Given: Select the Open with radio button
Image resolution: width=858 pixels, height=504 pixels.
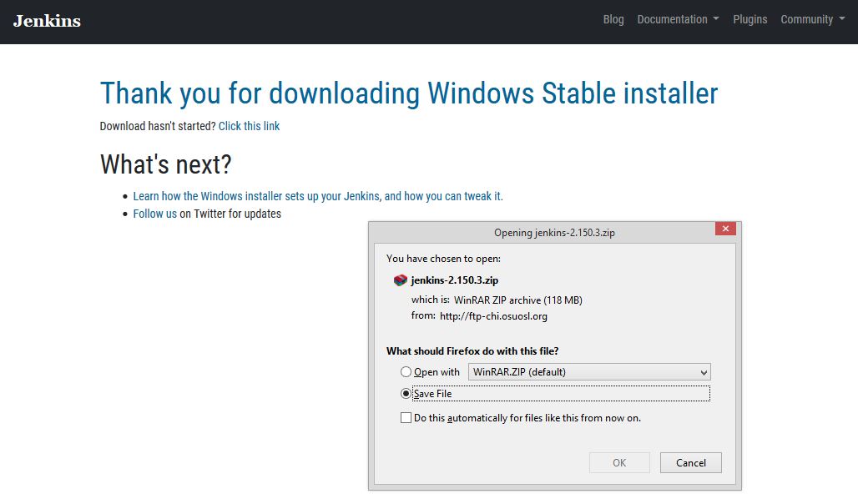Looking at the screenshot, I should coord(406,371).
